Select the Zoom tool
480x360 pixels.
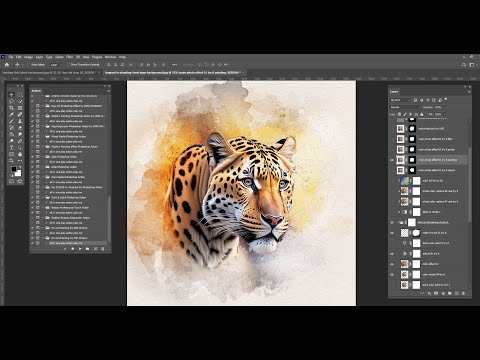pyautogui.click(x=11, y=161)
